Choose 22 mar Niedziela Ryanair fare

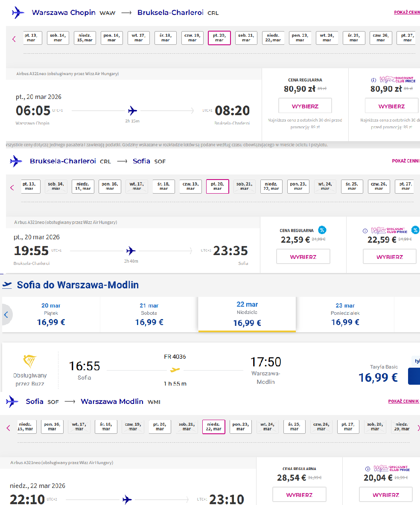click(x=247, y=314)
